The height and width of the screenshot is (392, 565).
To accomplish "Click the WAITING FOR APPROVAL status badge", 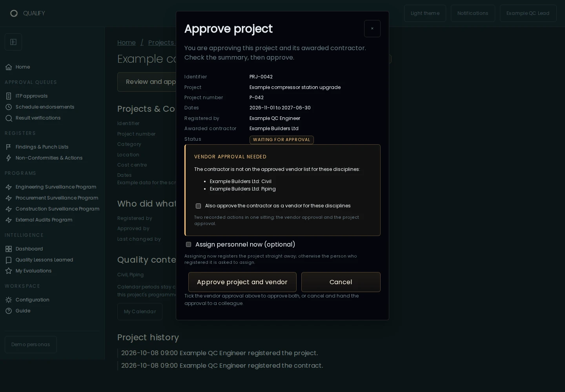I will pyautogui.click(x=282, y=140).
